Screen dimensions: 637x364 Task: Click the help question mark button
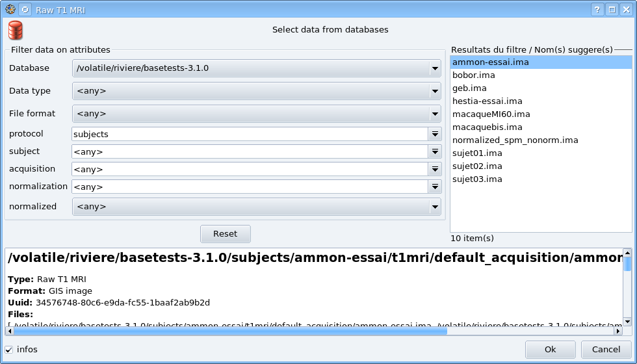pos(598,10)
